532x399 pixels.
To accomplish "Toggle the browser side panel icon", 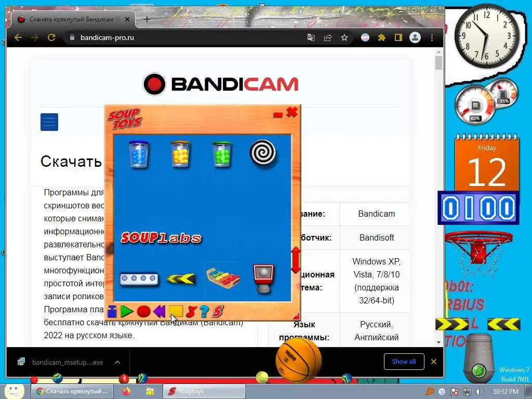I will pyautogui.click(x=398, y=37).
